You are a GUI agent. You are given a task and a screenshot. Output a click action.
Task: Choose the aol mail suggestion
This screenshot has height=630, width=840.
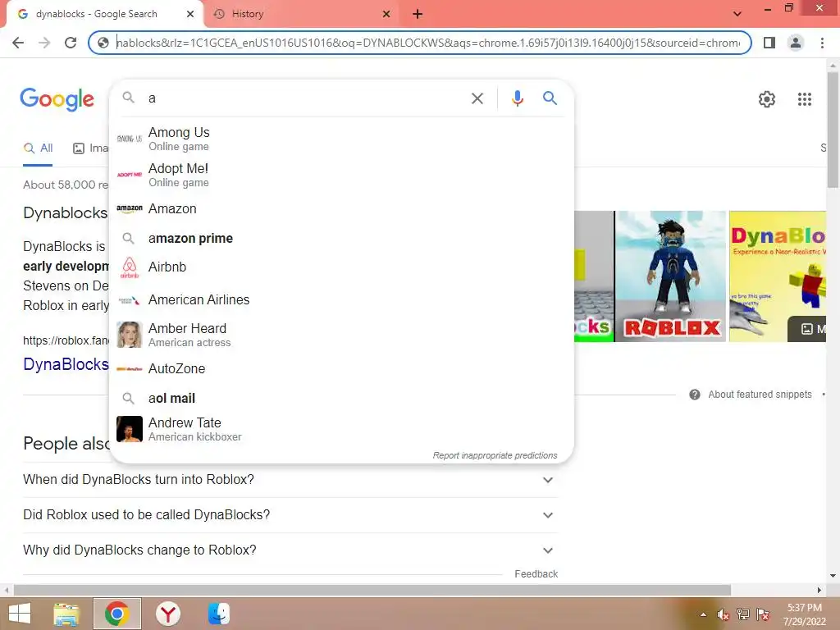[x=341, y=399]
